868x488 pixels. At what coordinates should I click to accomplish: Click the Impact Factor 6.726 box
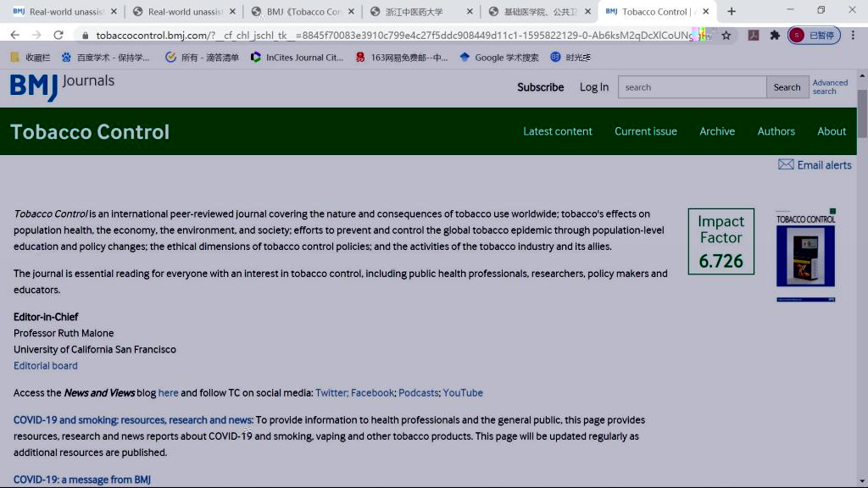pos(721,241)
